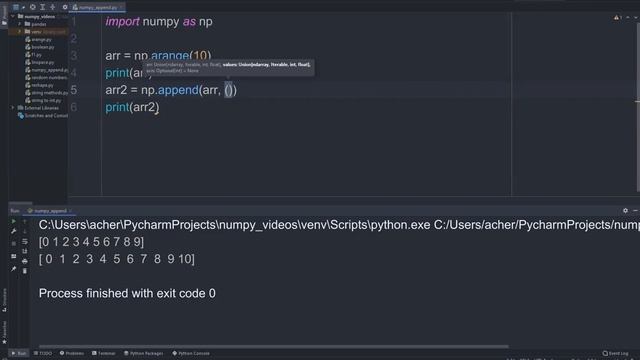Open Project panel gear options
The width and height of the screenshot is (640, 360).
click(64, 7)
